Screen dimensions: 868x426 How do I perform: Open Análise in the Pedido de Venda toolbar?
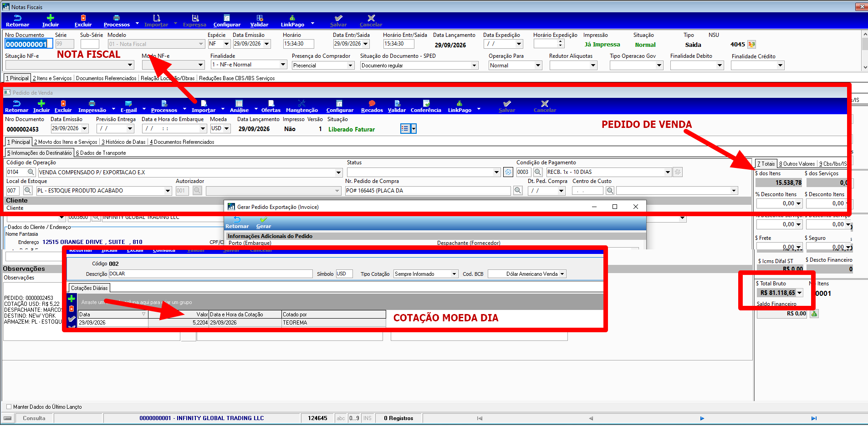[x=239, y=106]
